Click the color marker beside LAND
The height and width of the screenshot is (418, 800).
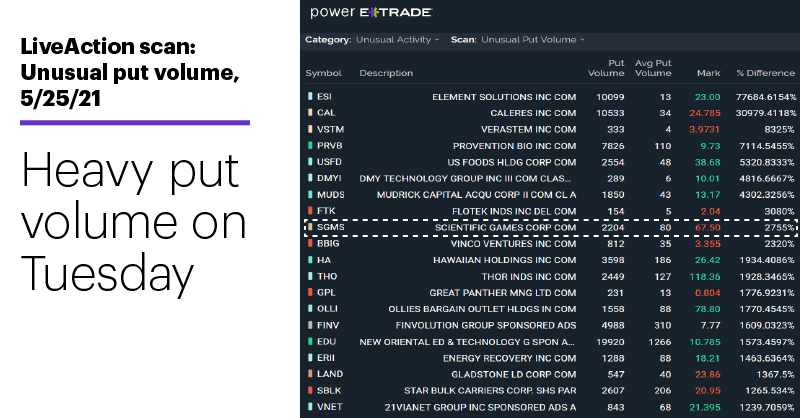[310, 374]
